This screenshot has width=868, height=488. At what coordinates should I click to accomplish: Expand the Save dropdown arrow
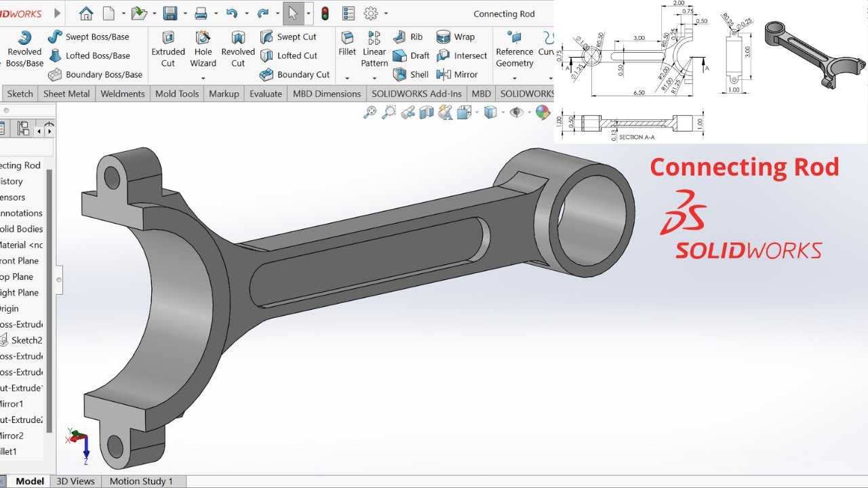click(185, 14)
